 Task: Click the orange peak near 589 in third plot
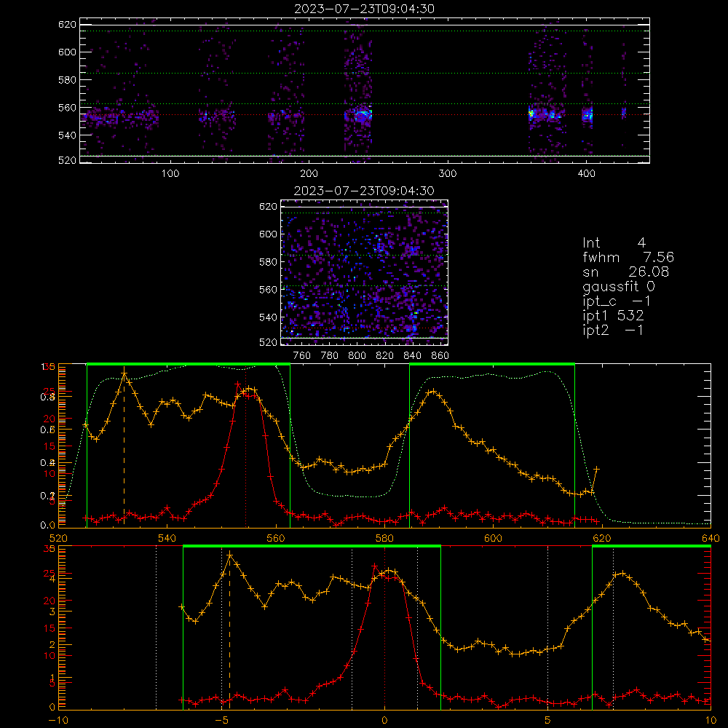434,392
